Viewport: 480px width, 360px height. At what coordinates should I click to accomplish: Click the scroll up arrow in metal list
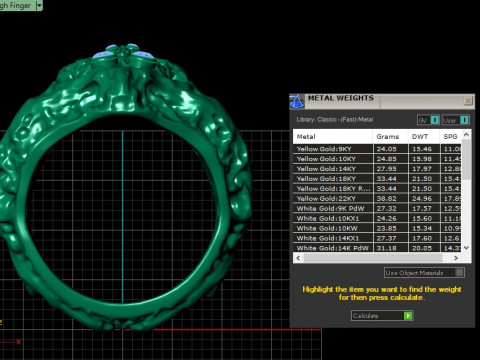pyautogui.click(x=466, y=135)
